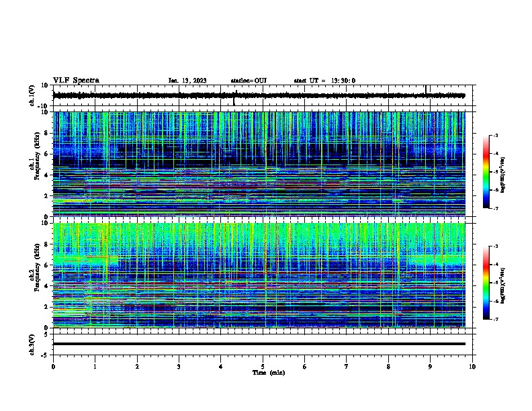
Task: Click the "Time (min)" axis title
Action: click(269, 373)
